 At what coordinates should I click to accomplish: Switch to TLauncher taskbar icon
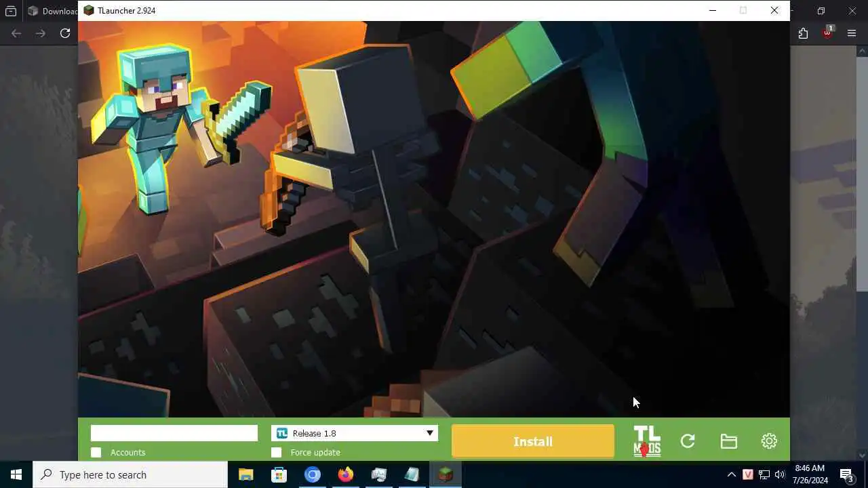pos(445,474)
